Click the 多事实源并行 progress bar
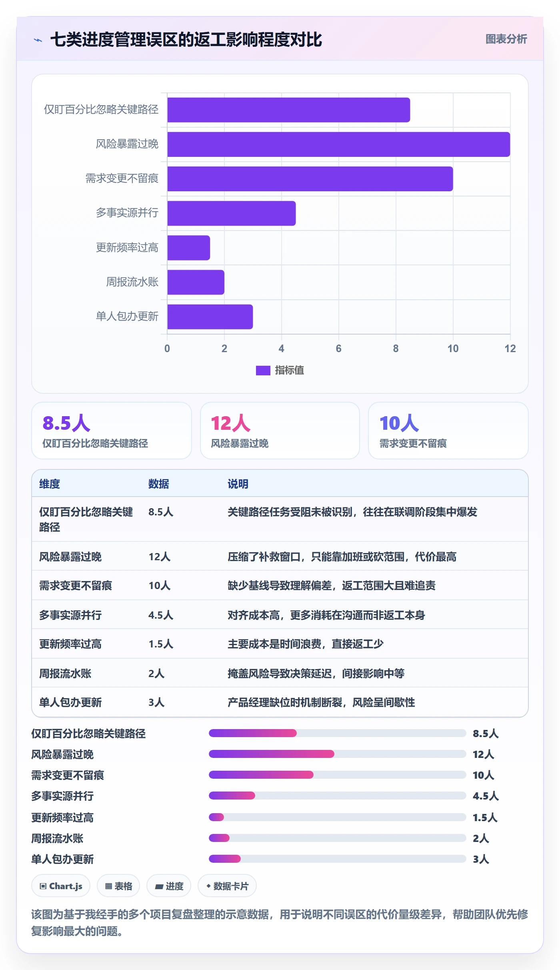The image size is (560, 970). pyautogui.click(x=337, y=796)
